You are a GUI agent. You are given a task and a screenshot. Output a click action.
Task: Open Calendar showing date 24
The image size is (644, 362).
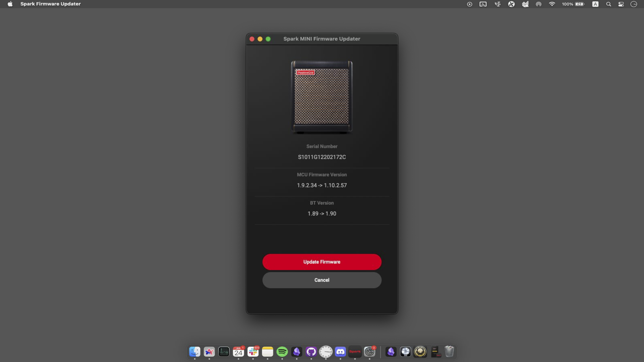click(238, 352)
